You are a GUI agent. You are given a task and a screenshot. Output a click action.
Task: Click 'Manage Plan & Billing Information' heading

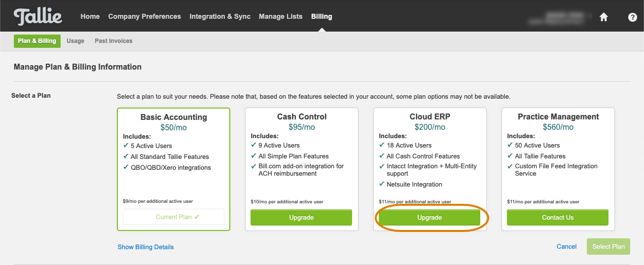coord(77,67)
